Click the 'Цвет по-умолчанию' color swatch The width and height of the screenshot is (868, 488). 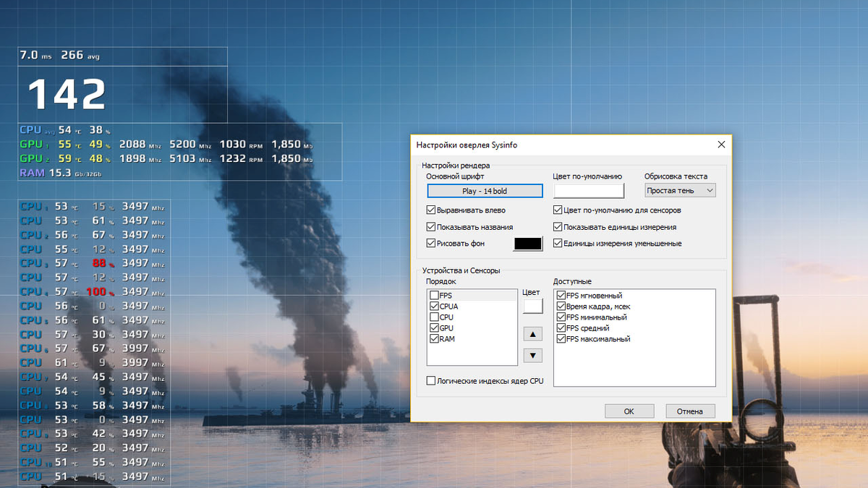pyautogui.click(x=588, y=190)
